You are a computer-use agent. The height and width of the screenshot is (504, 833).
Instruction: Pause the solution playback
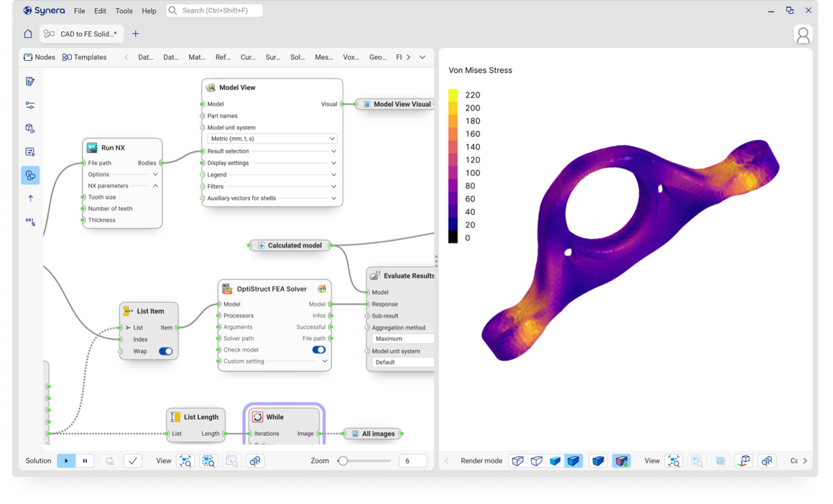coord(85,460)
